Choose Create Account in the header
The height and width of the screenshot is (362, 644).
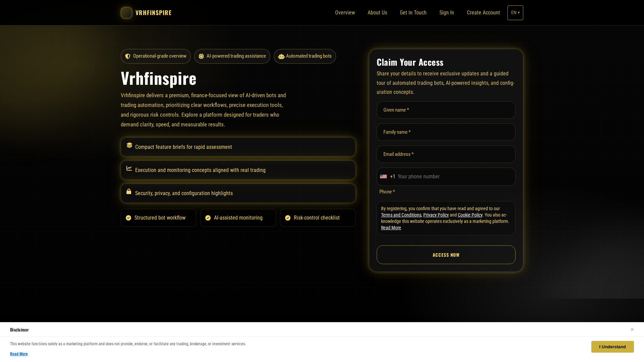(483, 13)
